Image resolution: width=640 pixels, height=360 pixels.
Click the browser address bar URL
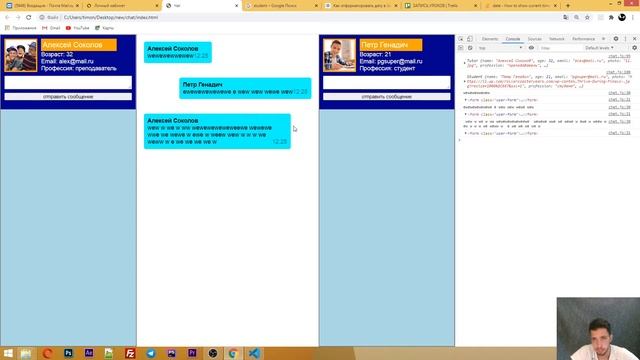(x=111, y=18)
